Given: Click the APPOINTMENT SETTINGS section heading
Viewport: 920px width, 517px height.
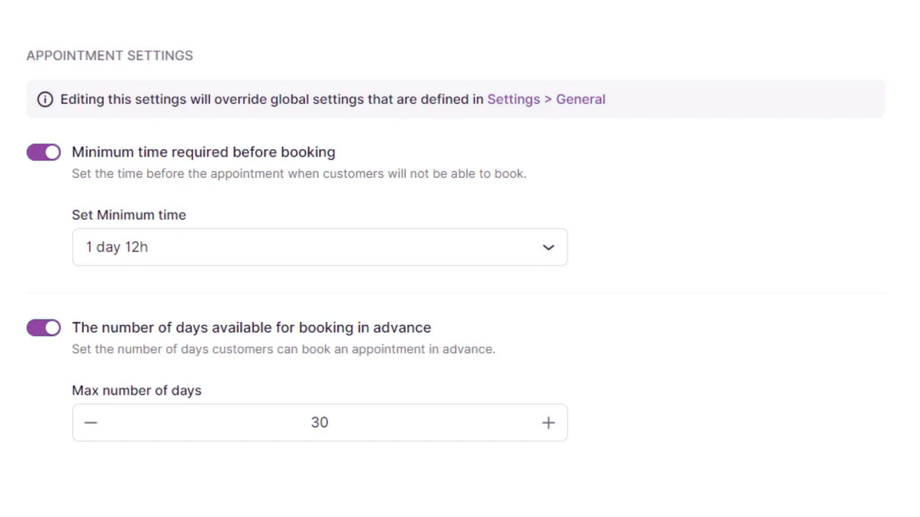Looking at the screenshot, I should tap(110, 56).
